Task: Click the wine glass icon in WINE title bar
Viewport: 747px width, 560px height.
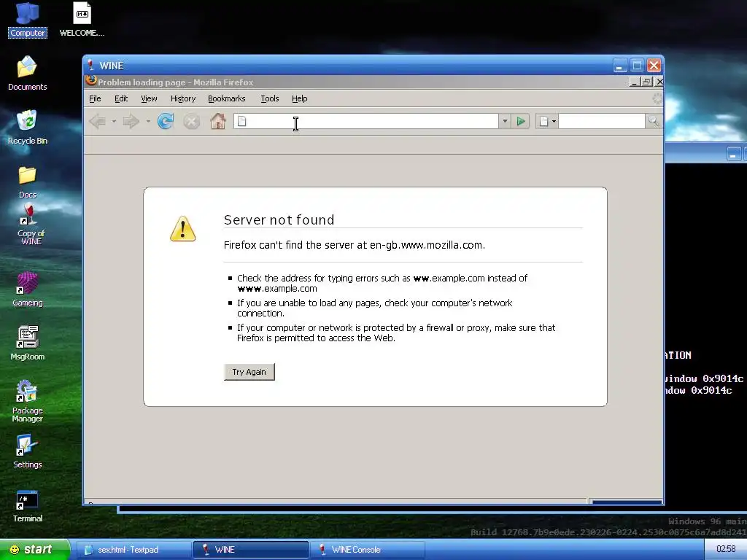Action: click(x=90, y=65)
